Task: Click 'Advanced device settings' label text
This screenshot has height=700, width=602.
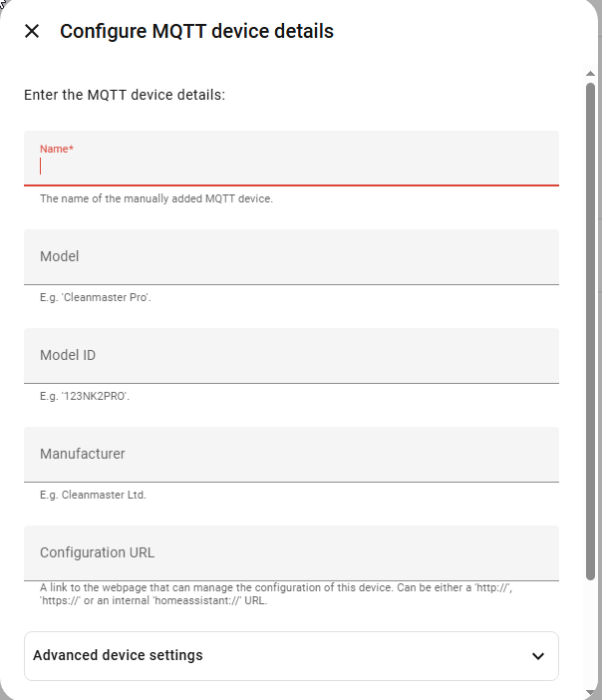Action: [x=118, y=655]
